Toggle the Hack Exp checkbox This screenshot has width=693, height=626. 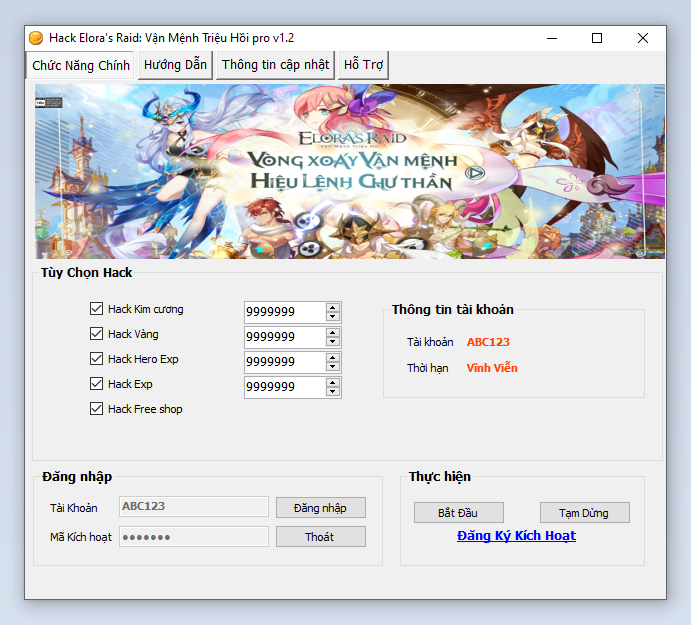click(97, 384)
